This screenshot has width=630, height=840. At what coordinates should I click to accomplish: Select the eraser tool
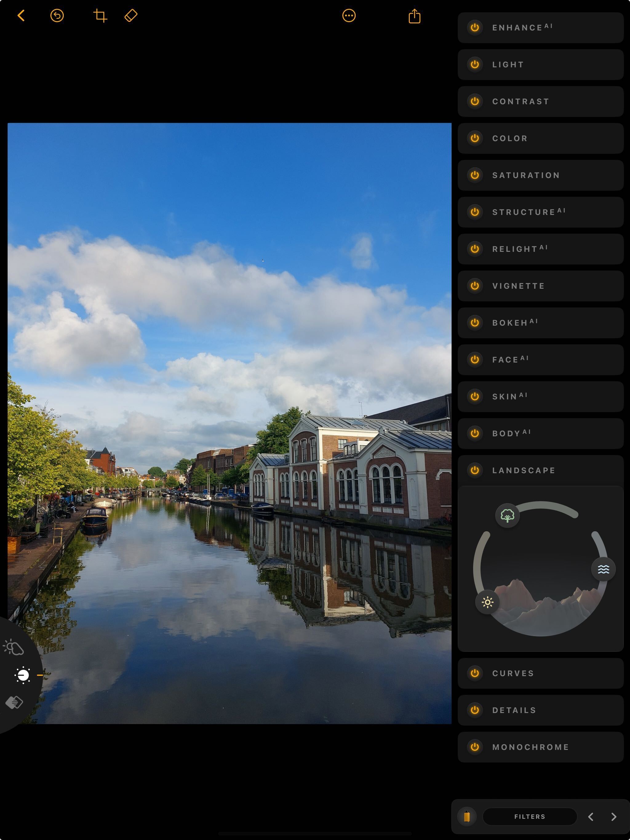coord(131,16)
